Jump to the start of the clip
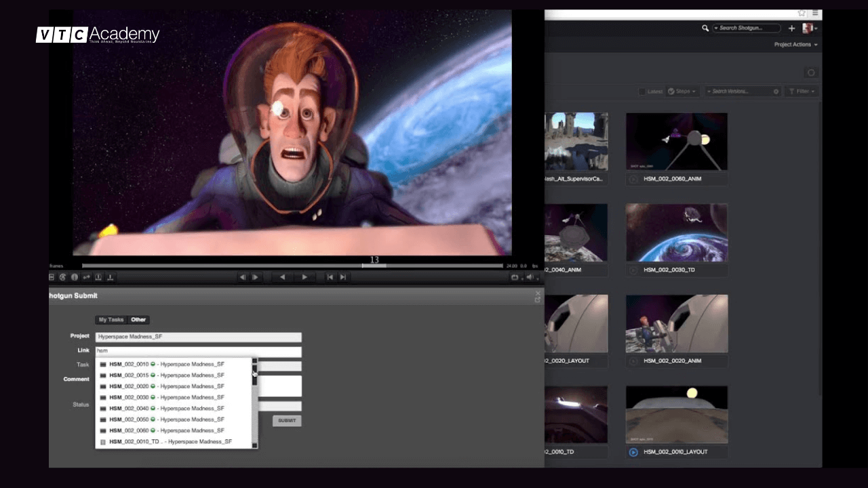 (x=330, y=277)
